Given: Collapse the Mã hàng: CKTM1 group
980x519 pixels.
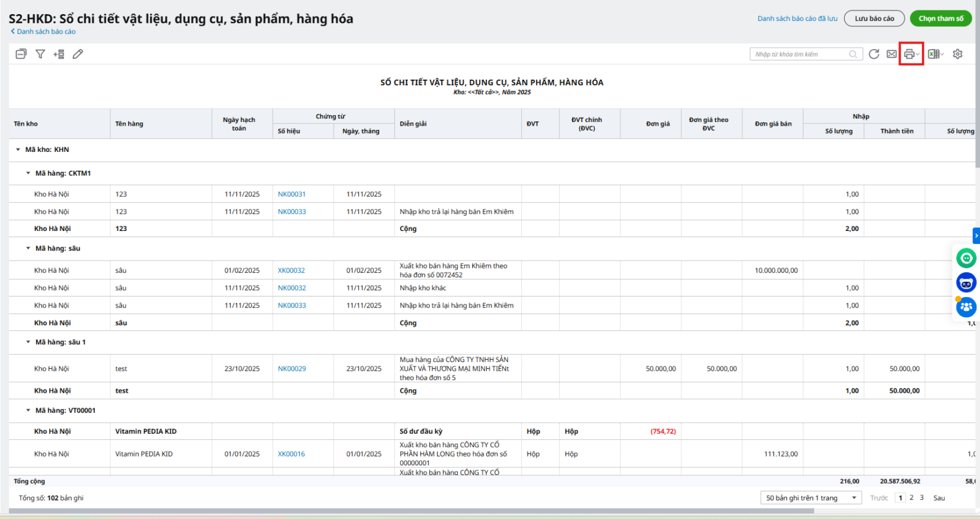Looking at the screenshot, I should (28, 173).
